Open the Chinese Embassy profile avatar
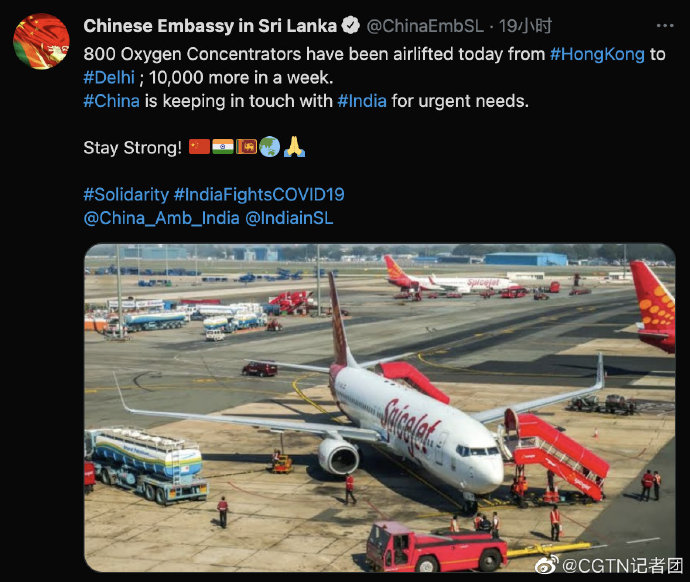The image size is (690, 582). (x=41, y=41)
